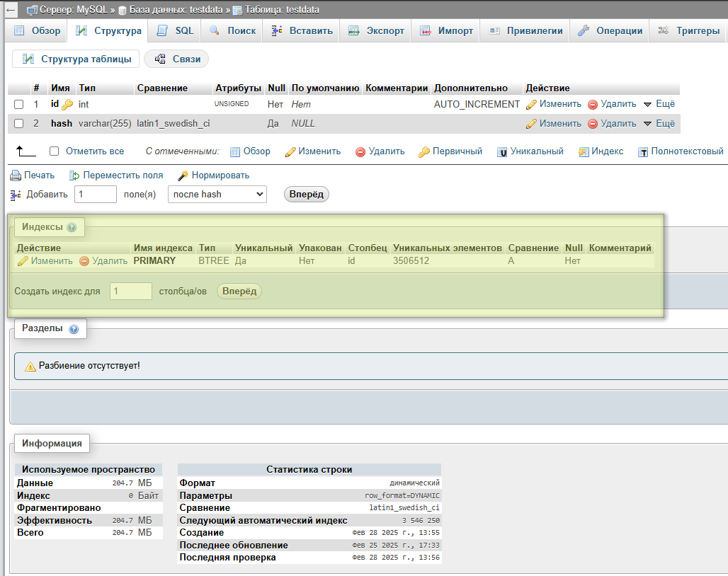Open the SQL tab
The height and width of the screenshot is (576, 728).
175,30
